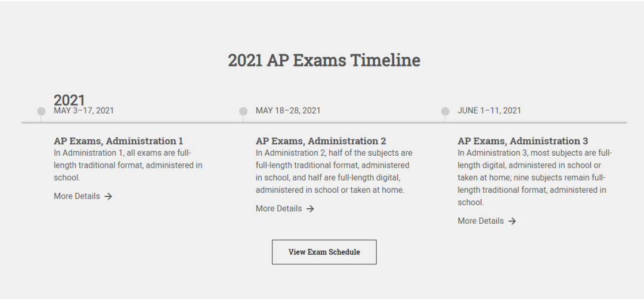Viewport: 644px width, 299px height.
Task: Click the MAY 3–17, 2021 date label
Action: [84, 110]
